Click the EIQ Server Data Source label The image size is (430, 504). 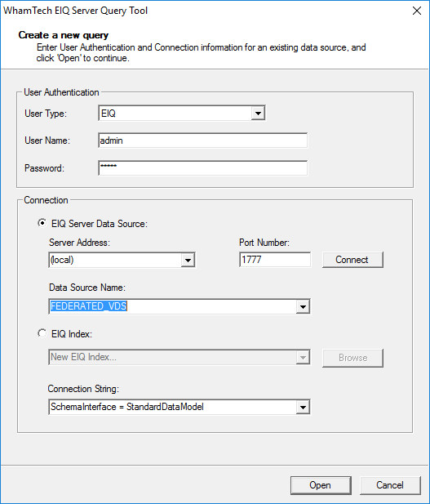coord(100,224)
